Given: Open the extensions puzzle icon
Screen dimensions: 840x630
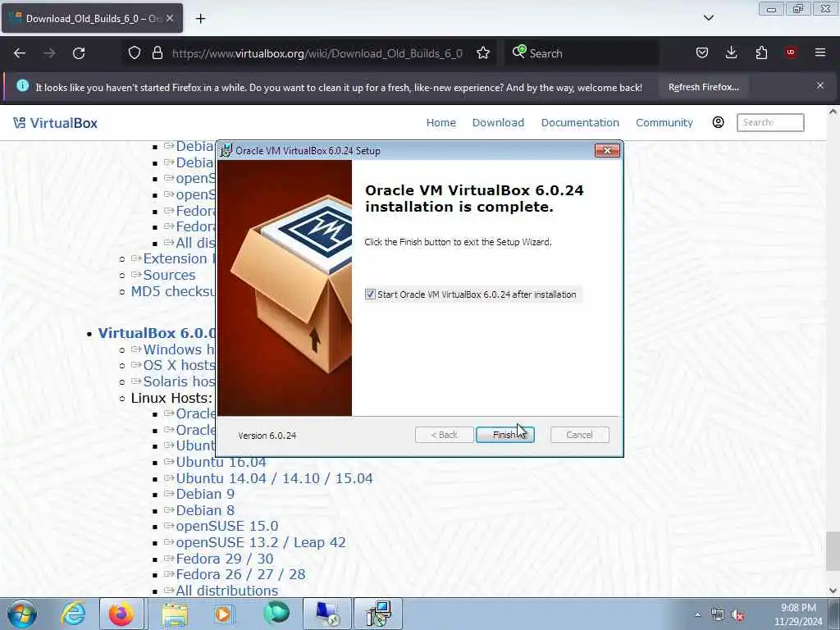Looking at the screenshot, I should pos(761,52).
